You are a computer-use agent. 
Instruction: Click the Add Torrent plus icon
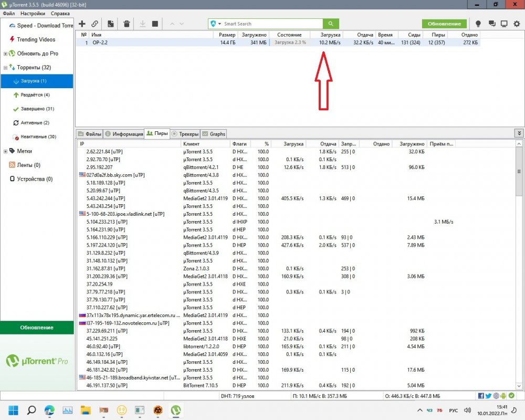tap(82, 24)
